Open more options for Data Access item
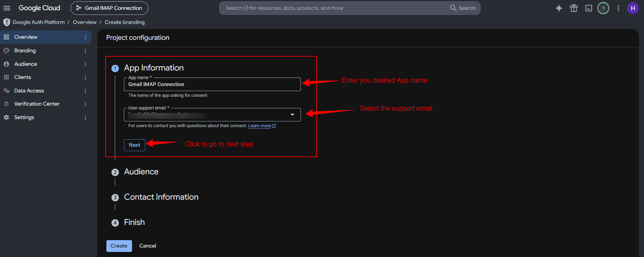 click(x=85, y=91)
